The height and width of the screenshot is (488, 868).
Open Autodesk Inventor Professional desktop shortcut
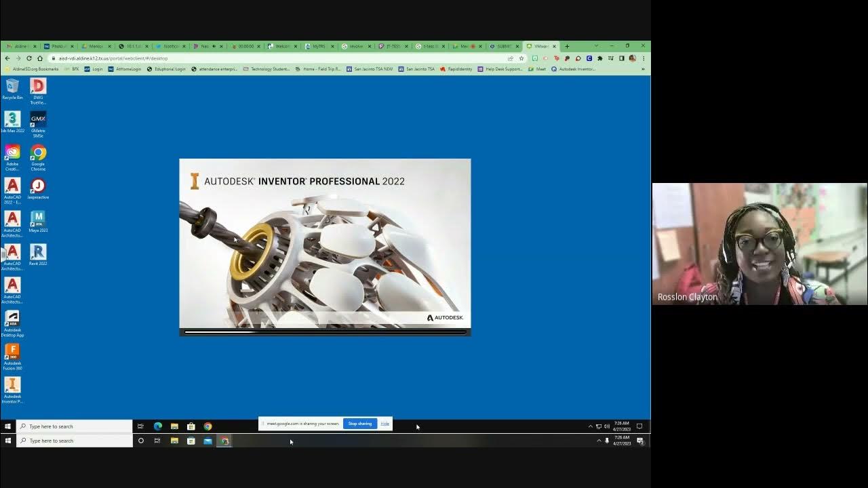coord(12,390)
